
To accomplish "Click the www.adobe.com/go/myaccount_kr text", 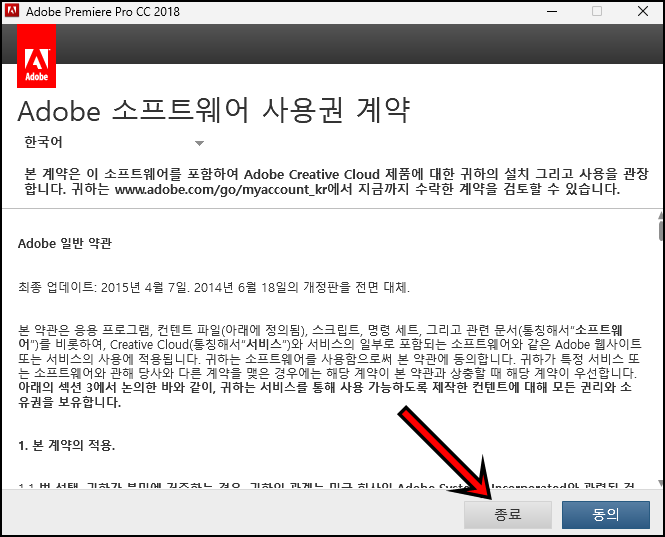I will (x=221, y=189).
